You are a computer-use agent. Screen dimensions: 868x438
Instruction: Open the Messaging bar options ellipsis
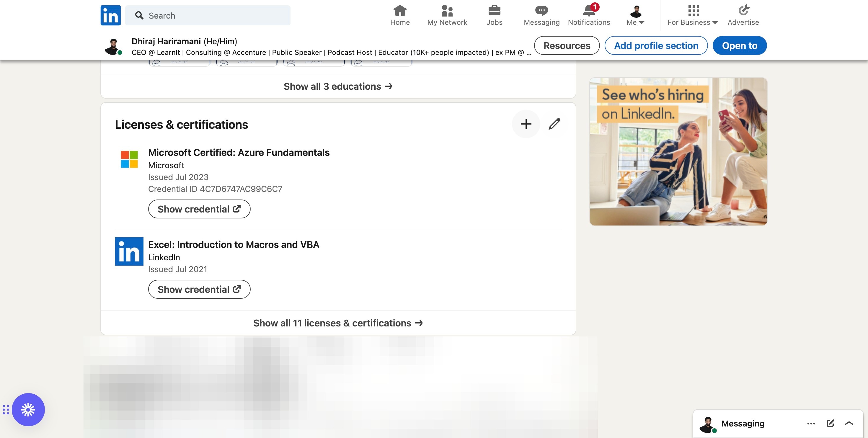(x=811, y=423)
